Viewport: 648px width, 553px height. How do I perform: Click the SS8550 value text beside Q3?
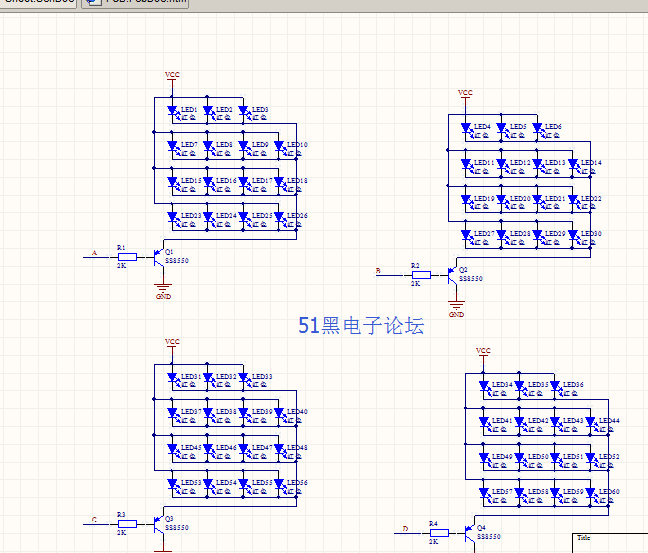177,528
